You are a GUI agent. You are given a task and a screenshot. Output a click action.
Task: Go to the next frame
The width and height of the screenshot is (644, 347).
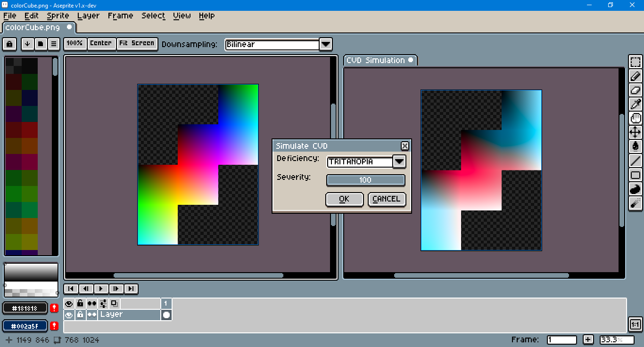pos(116,289)
